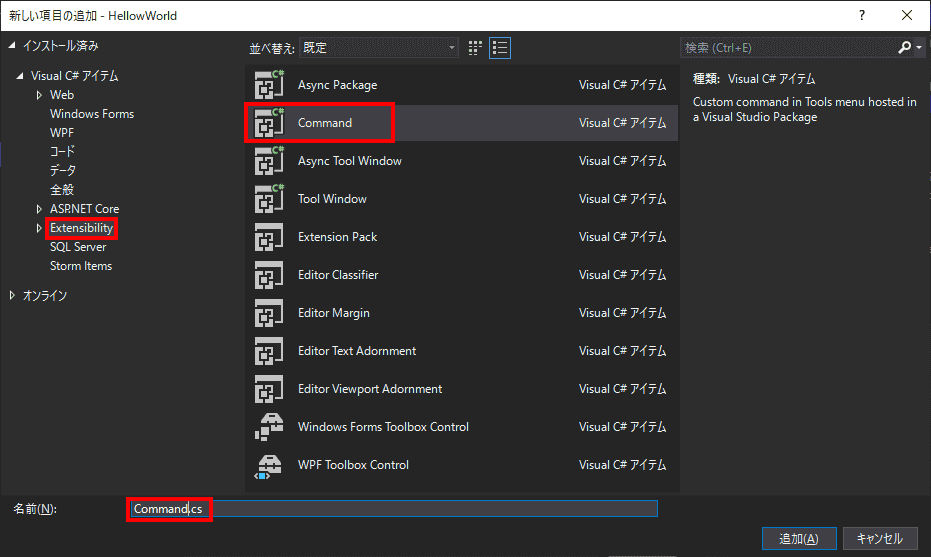Select the コード category
This screenshot has height=557, width=931.
[x=62, y=152]
